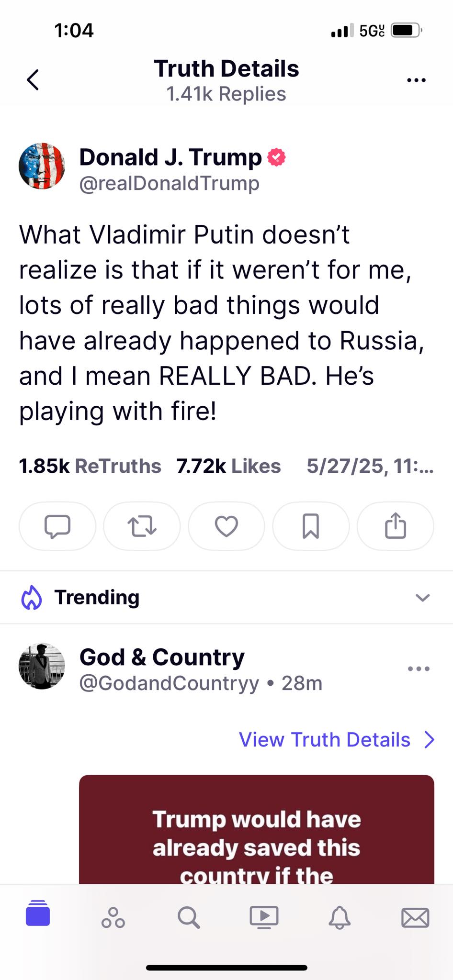This screenshot has width=453, height=980.
Task: Open the three-dot menu in the header
Action: (416, 80)
